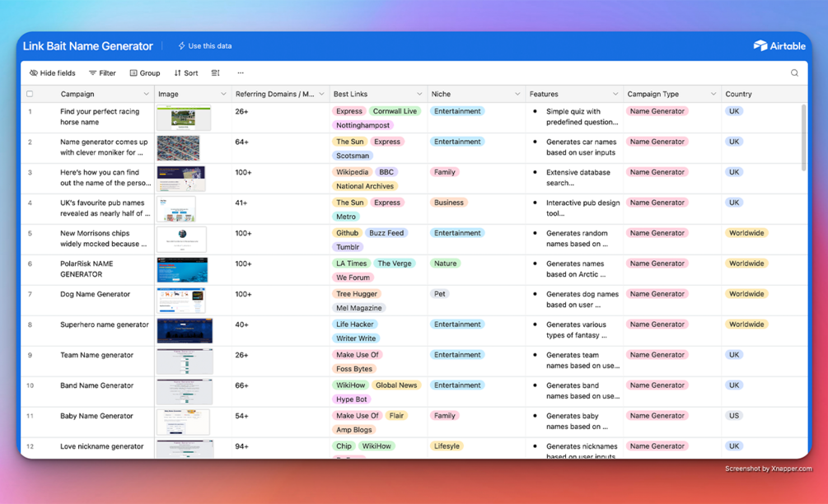The height and width of the screenshot is (504, 828).
Task: Click the Tumblr tag
Action: [348, 247]
